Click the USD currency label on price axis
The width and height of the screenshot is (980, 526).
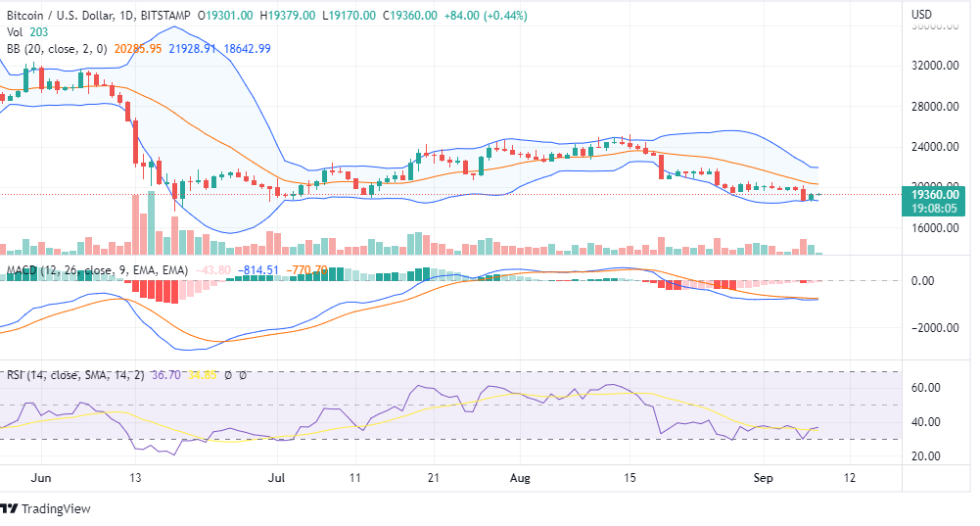pos(921,16)
